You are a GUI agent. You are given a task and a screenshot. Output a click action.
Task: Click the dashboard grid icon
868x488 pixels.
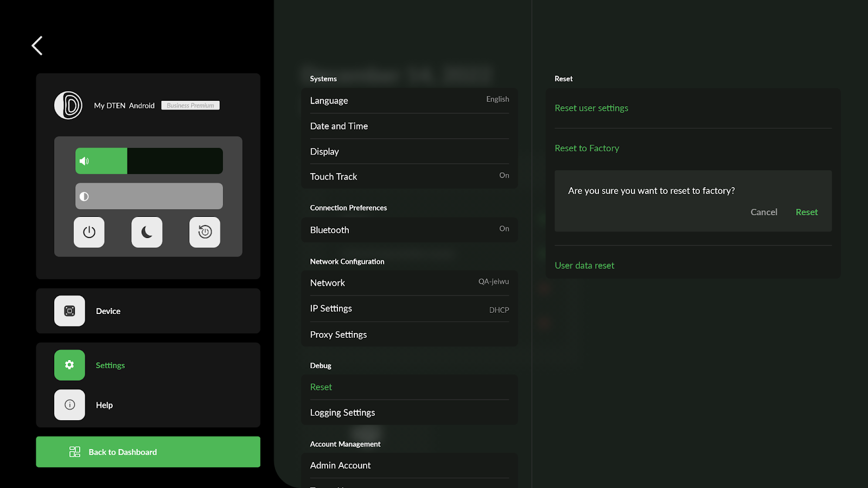[x=75, y=452]
